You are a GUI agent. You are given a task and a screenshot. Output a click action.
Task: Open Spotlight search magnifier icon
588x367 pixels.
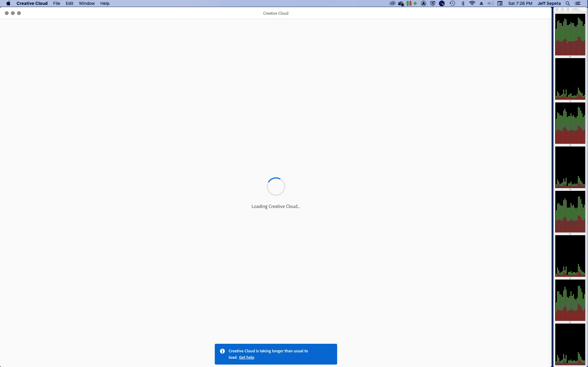click(x=568, y=3)
